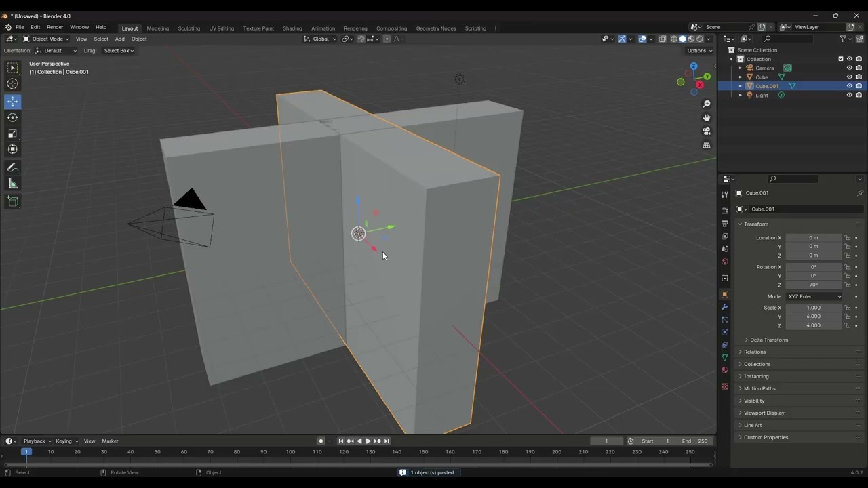Hide Camera in viewport via eye icon
The height and width of the screenshot is (488, 868).
tap(849, 68)
